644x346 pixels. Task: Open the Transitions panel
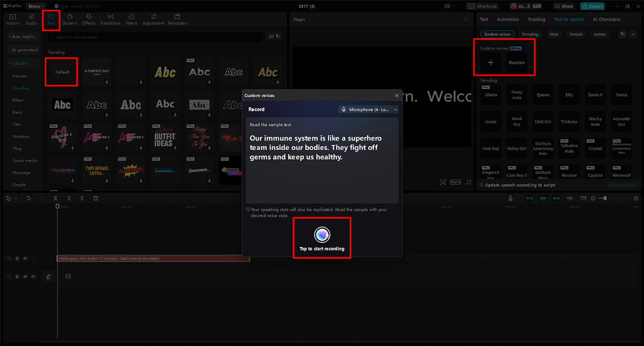(x=110, y=20)
